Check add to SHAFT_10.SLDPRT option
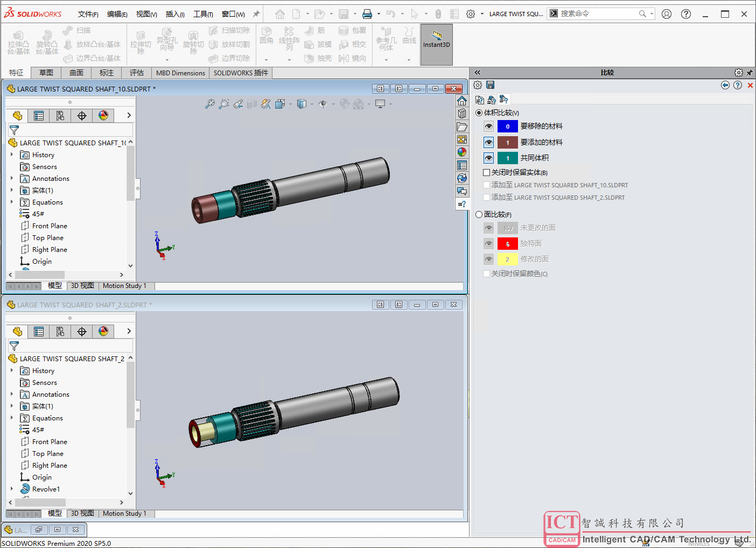 click(x=486, y=185)
